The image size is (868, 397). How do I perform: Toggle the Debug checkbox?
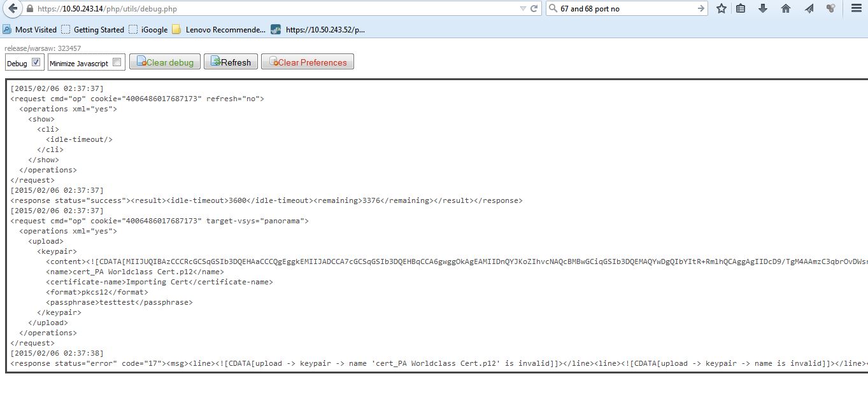click(x=36, y=62)
